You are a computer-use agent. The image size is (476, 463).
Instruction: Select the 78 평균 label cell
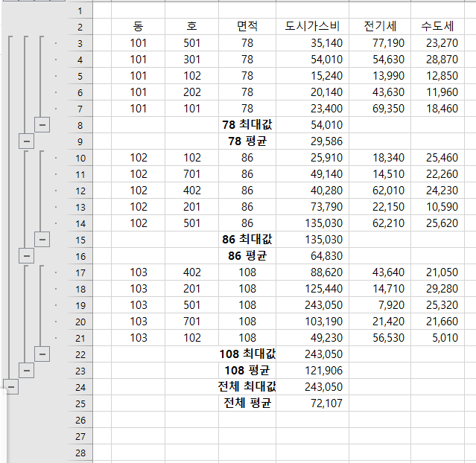pos(247,141)
